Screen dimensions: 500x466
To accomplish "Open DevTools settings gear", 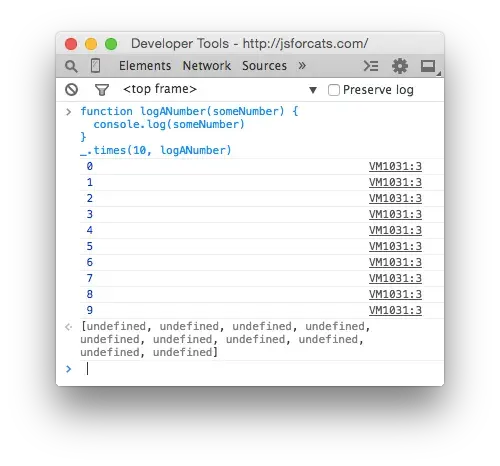I will 400,66.
